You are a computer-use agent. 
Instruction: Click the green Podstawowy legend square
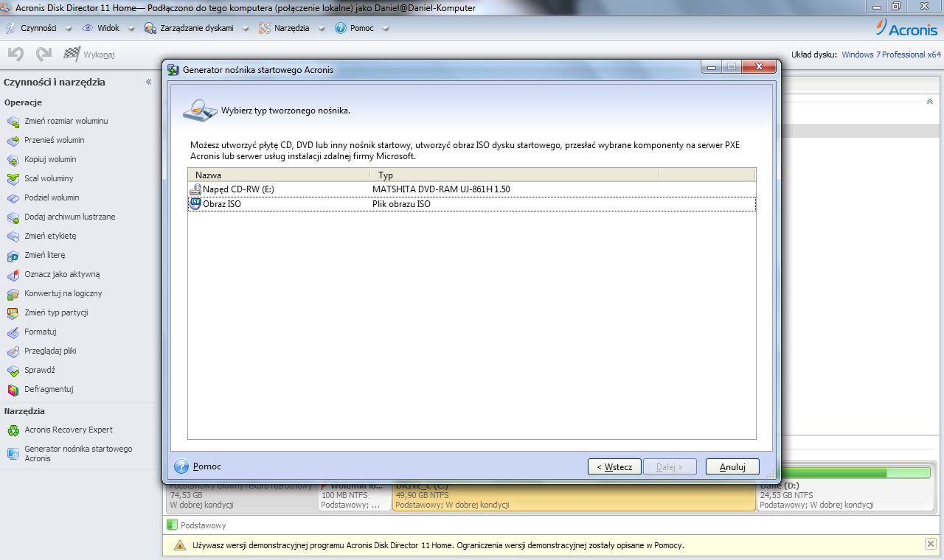point(172,525)
